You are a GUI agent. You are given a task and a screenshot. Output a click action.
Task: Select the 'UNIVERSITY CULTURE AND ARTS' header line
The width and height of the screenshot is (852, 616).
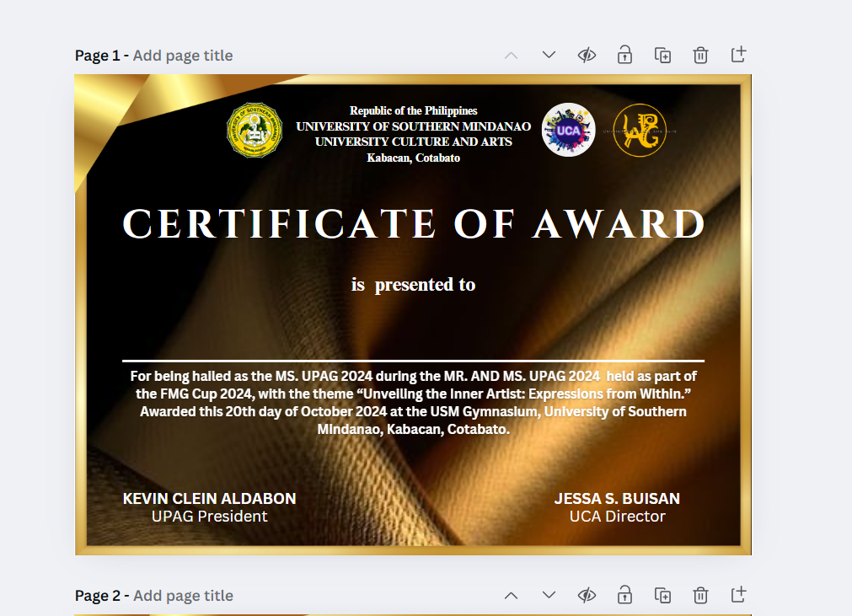click(x=414, y=142)
